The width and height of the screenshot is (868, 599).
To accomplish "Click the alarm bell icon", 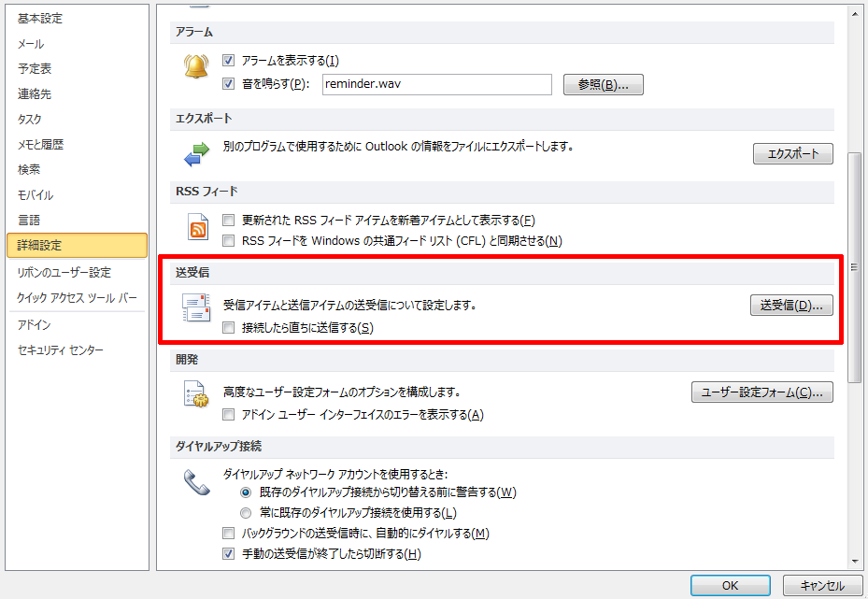I will click(196, 66).
